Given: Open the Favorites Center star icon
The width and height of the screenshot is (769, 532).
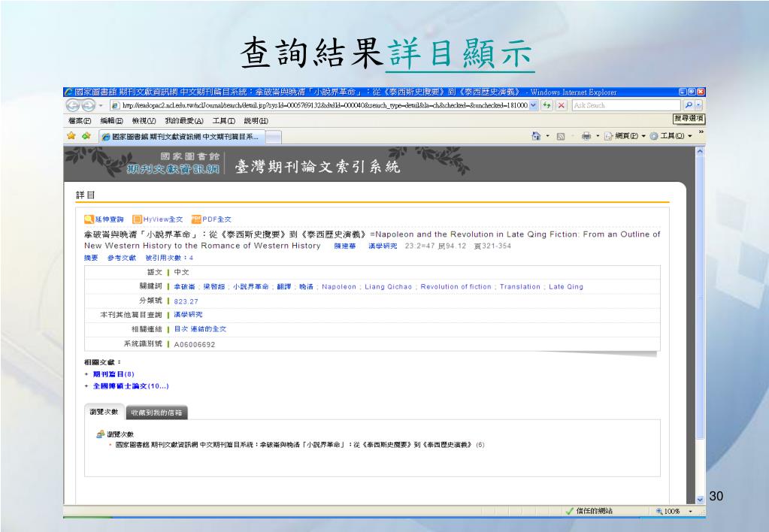Looking at the screenshot, I should coord(71,136).
